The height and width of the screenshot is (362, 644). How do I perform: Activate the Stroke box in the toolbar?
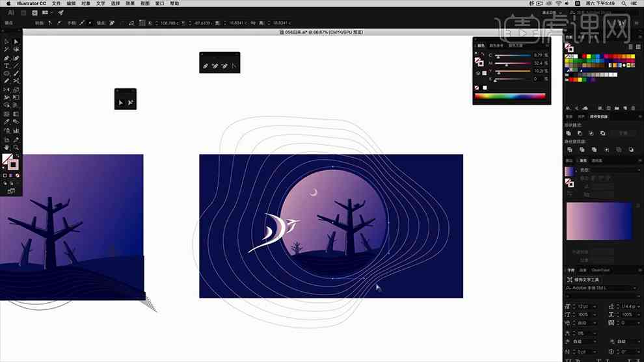(x=13, y=164)
